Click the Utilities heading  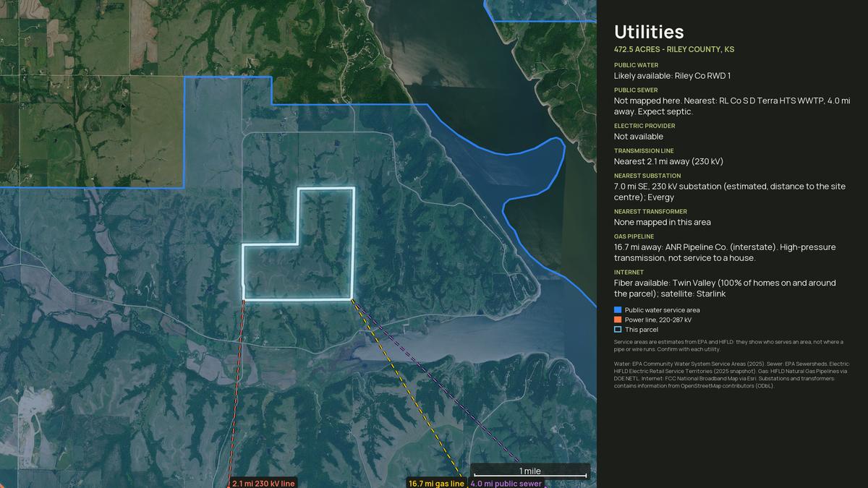(649, 32)
